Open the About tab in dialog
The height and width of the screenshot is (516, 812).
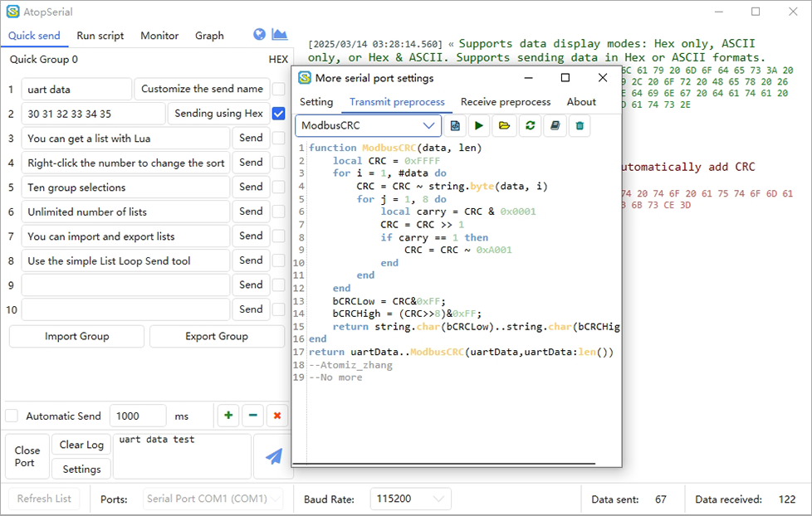coord(581,102)
